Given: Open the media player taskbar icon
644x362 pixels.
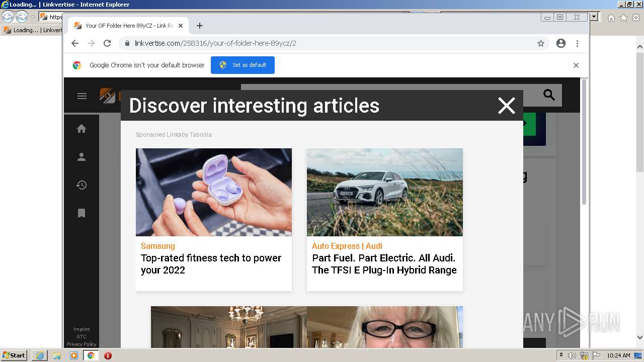Looking at the screenshot, I should (74, 355).
